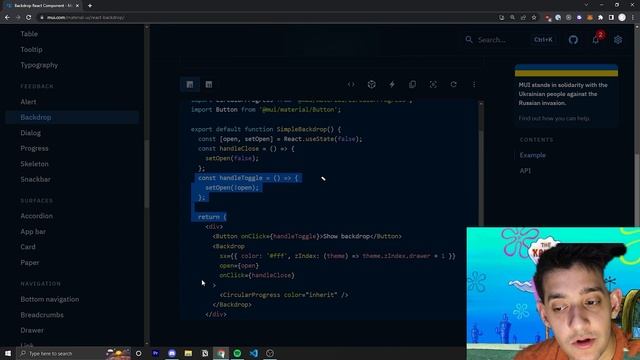The width and height of the screenshot is (640, 360).
Task: Click the browser address bar URL
Action: (86, 18)
